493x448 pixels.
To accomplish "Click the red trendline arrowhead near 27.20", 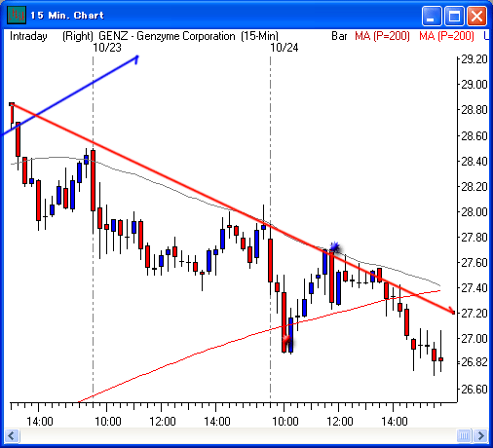I will click(x=451, y=311).
